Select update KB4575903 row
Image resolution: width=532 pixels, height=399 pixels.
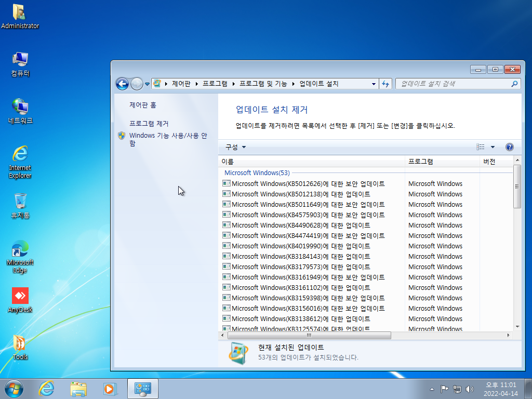365,215
